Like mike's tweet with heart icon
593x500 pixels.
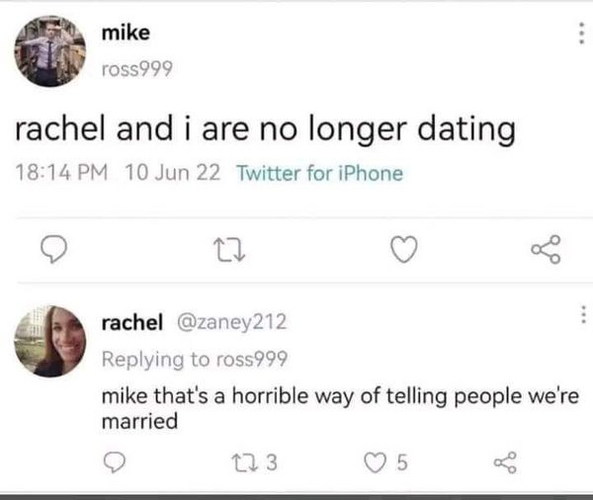[x=404, y=249]
